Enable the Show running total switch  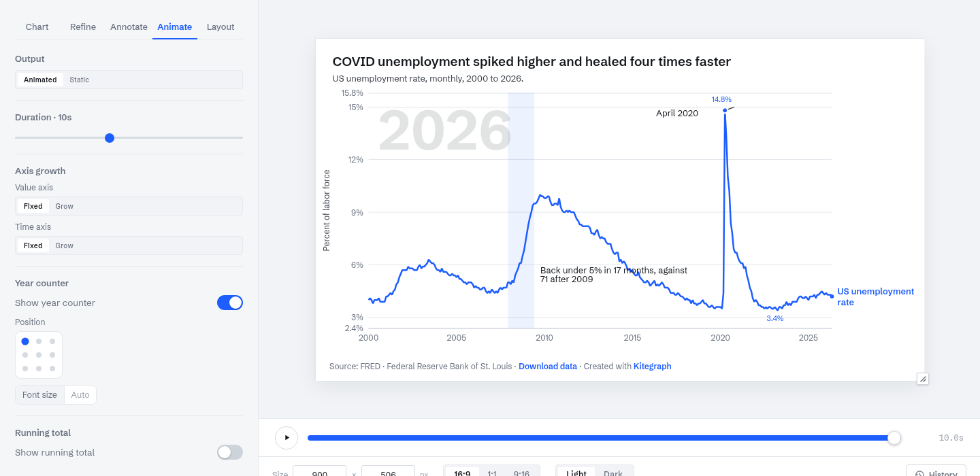pos(230,452)
